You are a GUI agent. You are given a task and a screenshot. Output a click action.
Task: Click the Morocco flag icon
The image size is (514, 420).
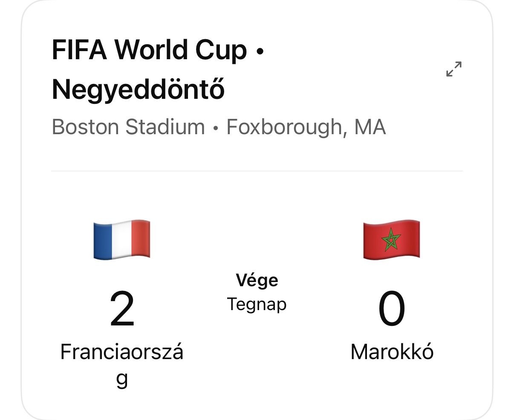tap(391, 239)
